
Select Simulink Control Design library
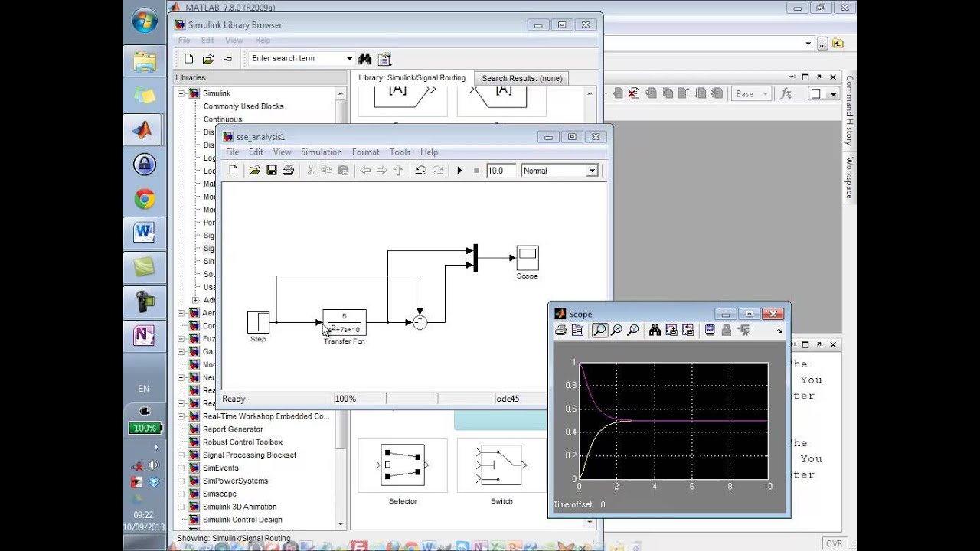pyautogui.click(x=242, y=520)
